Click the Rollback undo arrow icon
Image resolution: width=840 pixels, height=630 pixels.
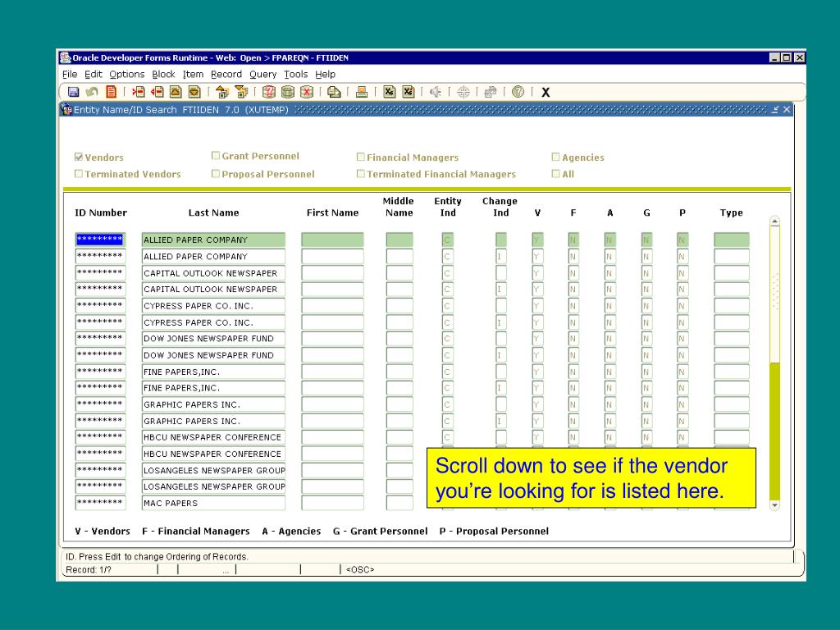point(92,92)
